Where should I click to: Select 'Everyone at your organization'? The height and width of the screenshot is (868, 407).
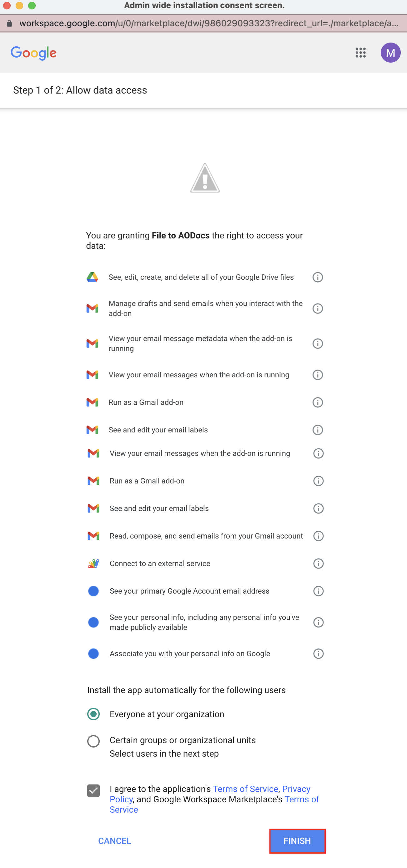pos(93,714)
